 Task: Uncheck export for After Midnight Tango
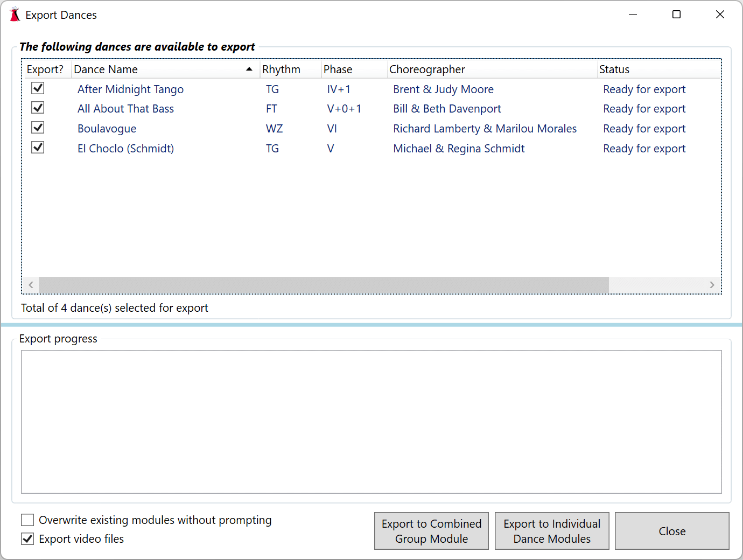click(x=38, y=88)
